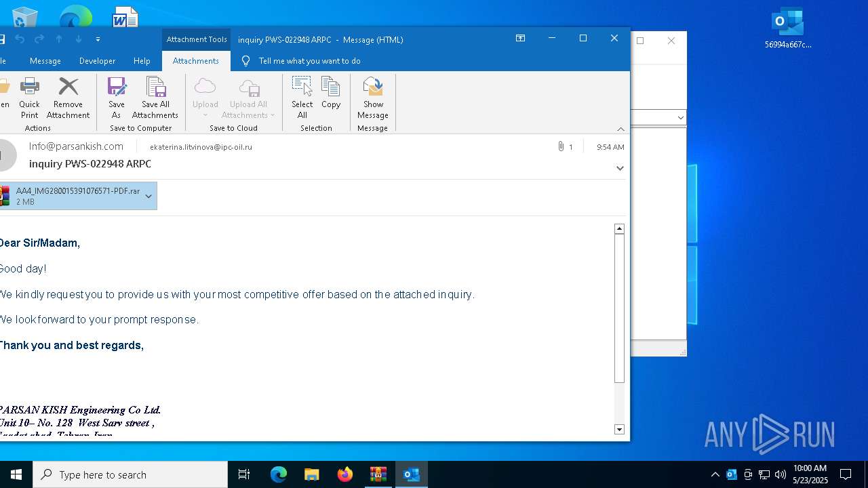
Task: Click Next Item down arrow
Action: (79, 39)
